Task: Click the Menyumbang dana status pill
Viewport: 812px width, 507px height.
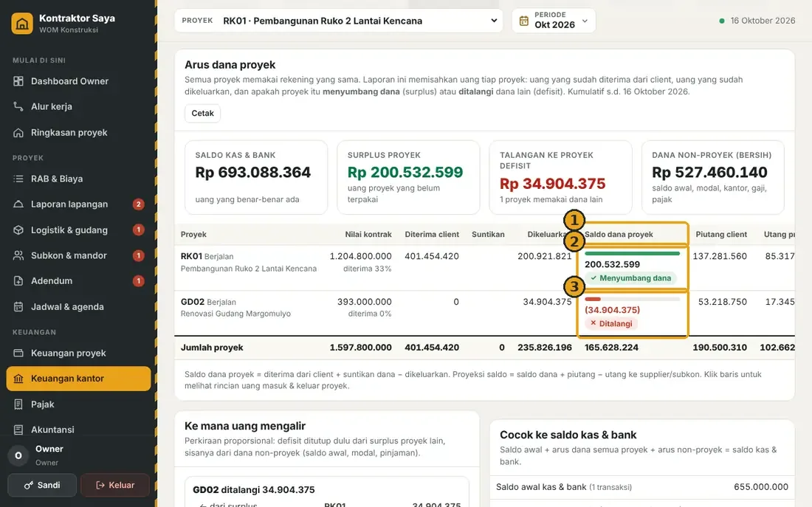Action: [x=630, y=278]
